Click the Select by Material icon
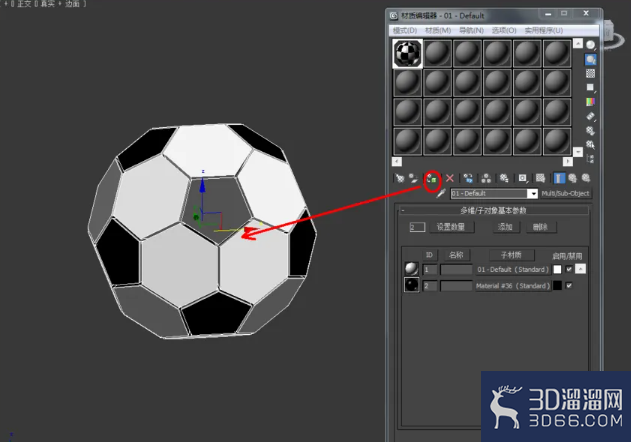This screenshot has height=442, width=631. click(x=590, y=144)
